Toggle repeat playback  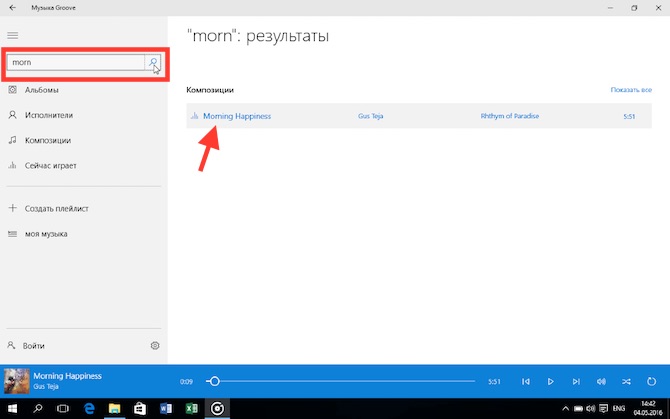651,381
